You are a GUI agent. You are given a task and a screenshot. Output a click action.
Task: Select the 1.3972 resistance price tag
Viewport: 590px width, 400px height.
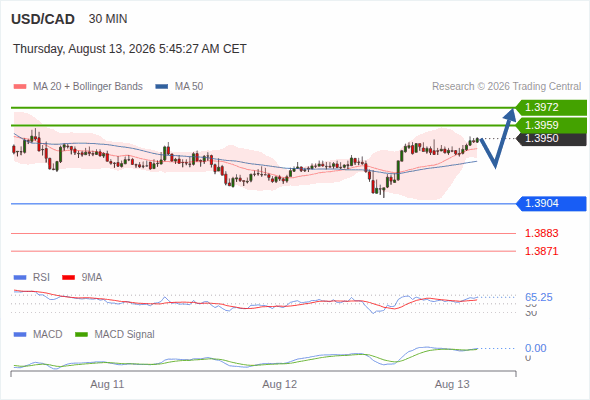coord(551,108)
